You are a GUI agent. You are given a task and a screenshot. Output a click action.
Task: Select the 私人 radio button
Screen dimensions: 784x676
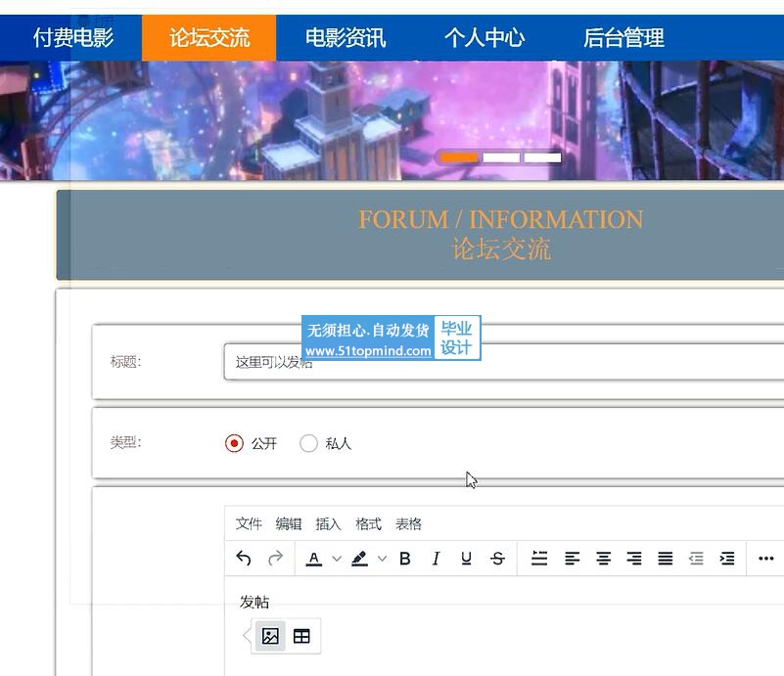[x=308, y=443]
